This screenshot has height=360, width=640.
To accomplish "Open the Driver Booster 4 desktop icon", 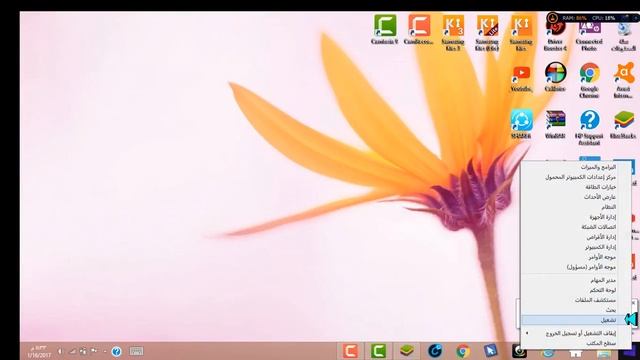I will (x=555, y=36).
